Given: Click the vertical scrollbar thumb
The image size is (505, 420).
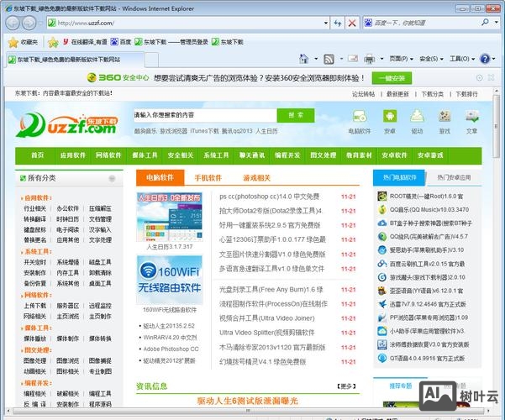Looking at the screenshot, I should click(x=496, y=126).
